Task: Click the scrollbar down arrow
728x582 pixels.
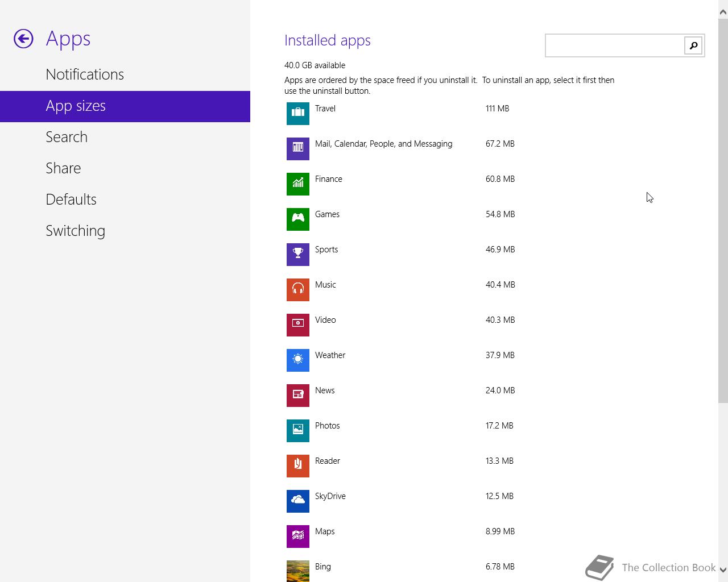Action: click(x=723, y=569)
